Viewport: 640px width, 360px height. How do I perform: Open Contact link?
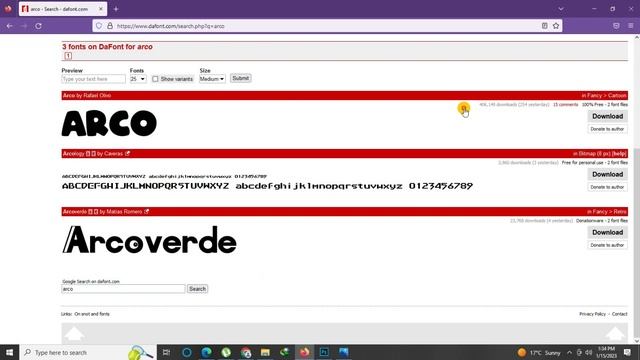(x=619, y=314)
